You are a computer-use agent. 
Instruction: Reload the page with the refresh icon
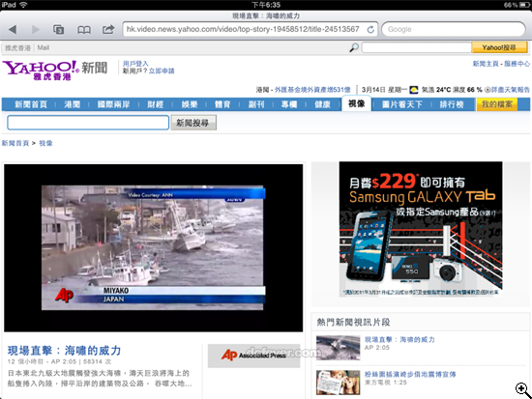[370, 30]
